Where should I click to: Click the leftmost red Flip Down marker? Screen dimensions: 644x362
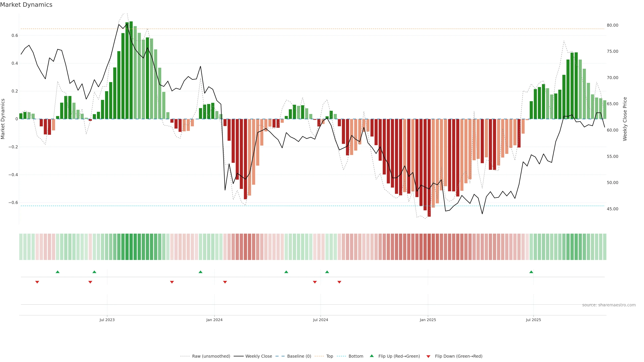[37, 282]
